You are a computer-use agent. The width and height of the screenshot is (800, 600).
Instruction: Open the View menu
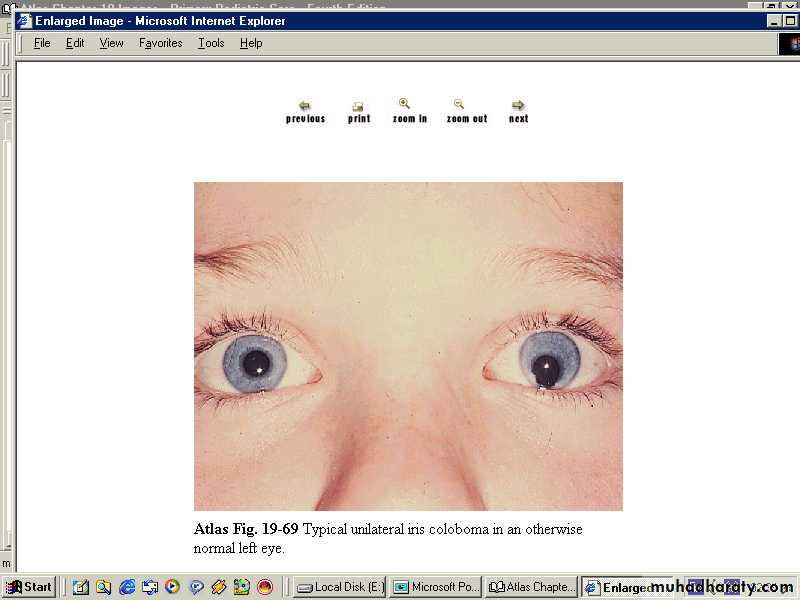tap(111, 43)
